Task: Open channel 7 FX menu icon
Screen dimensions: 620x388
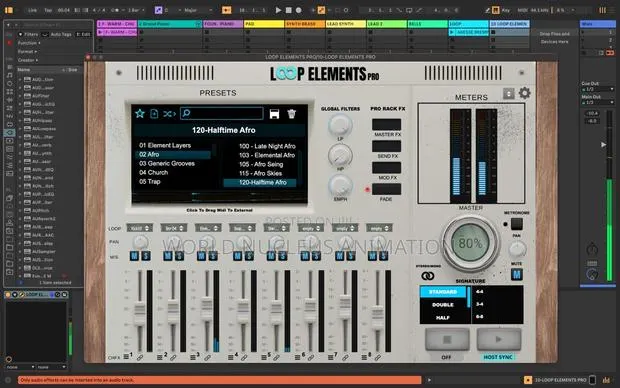Action: pos(331,357)
